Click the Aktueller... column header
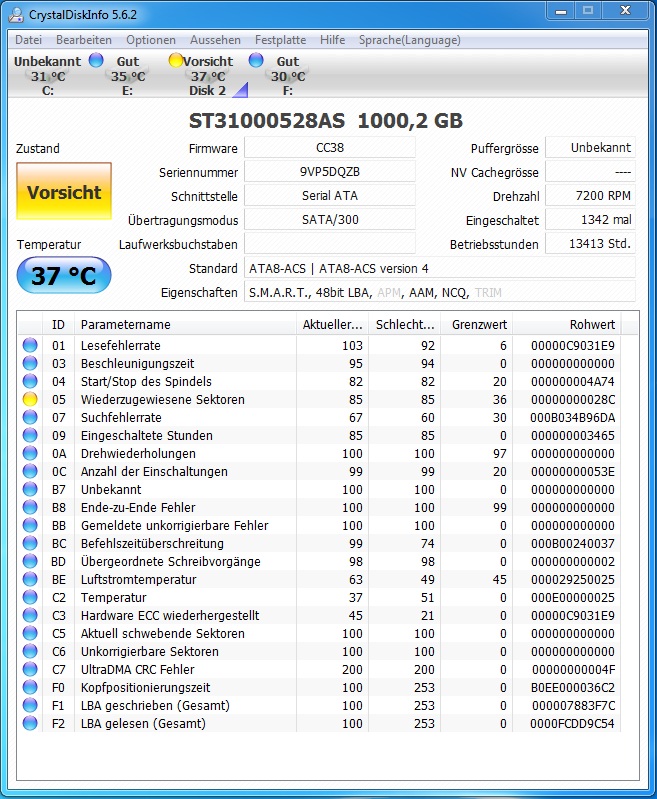Image resolution: width=657 pixels, height=799 pixels. (x=332, y=325)
